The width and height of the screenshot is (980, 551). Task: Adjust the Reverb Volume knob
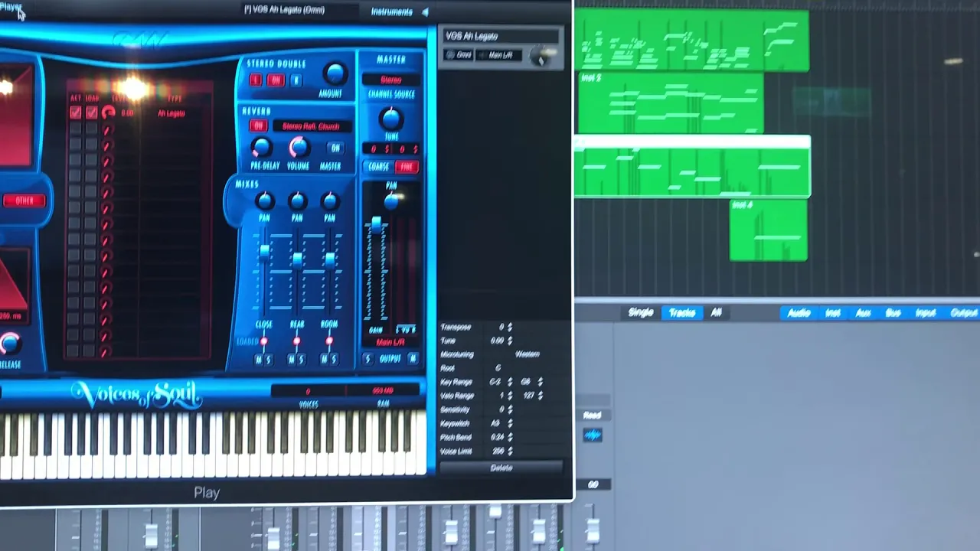[298, 147]
